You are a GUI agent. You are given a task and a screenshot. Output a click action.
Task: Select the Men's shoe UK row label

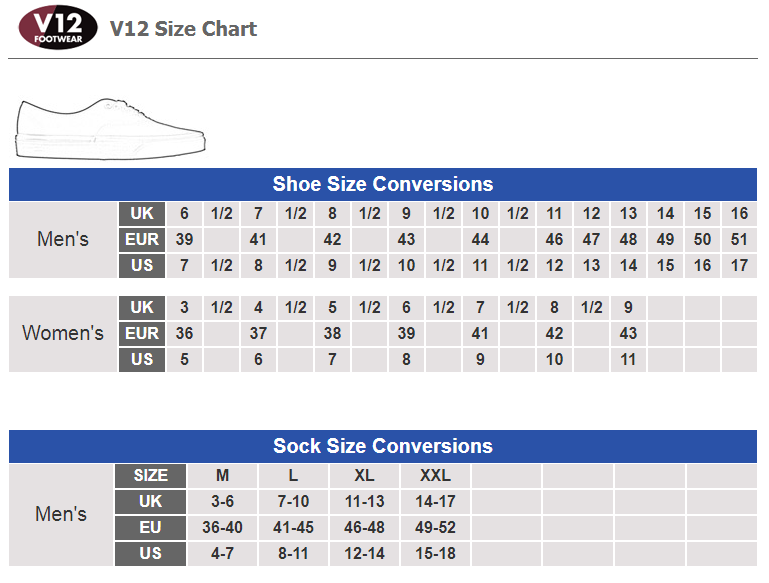[142, 214]
